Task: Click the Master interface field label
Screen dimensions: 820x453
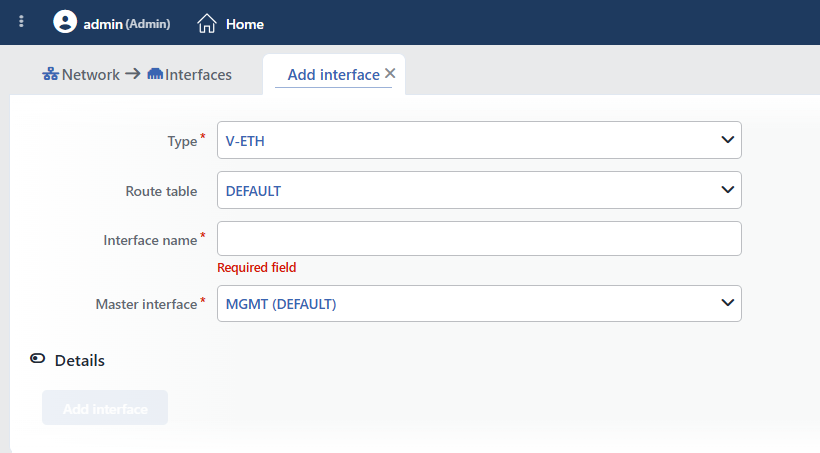Action: pyautogui.click(x=146, y=304)
